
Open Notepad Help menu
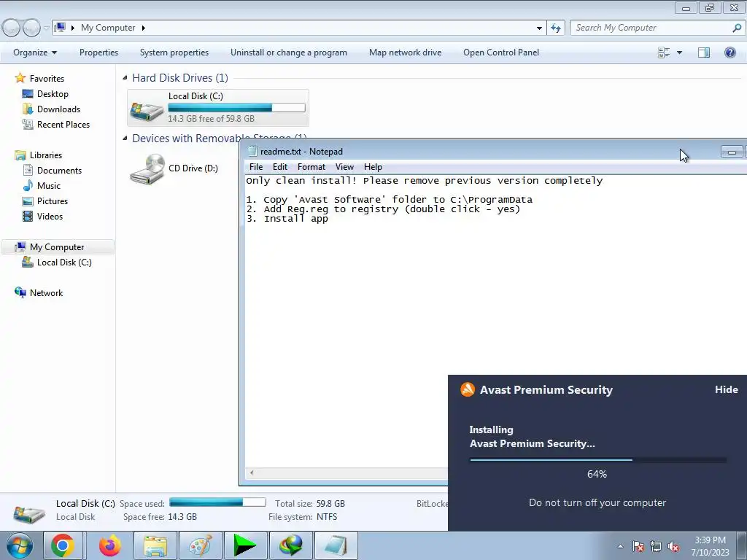(x=373, y=167)
